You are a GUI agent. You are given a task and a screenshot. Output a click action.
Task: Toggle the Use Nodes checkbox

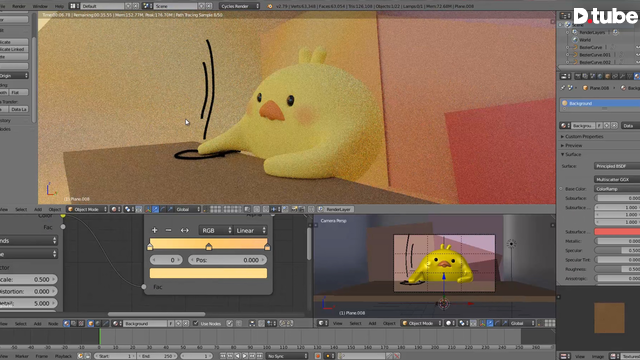(196, 323)
